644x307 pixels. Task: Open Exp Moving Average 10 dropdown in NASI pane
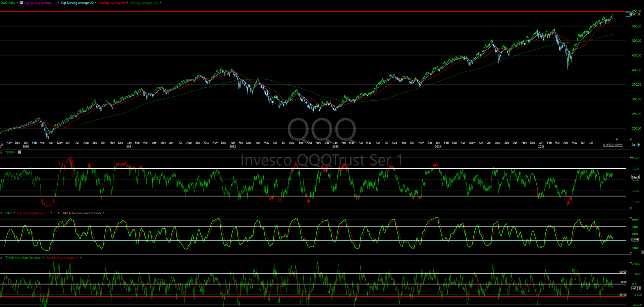pos(51,213)
